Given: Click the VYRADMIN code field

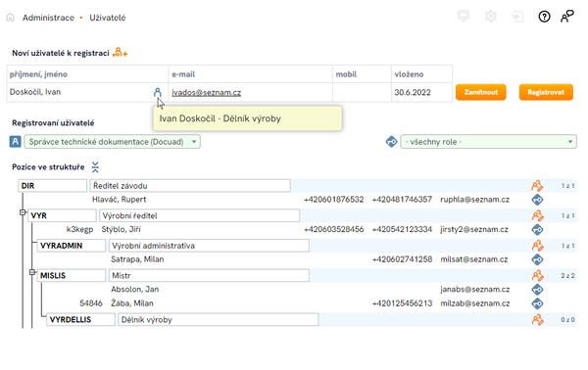Looking at the screenshot, I should pos(72,246).
